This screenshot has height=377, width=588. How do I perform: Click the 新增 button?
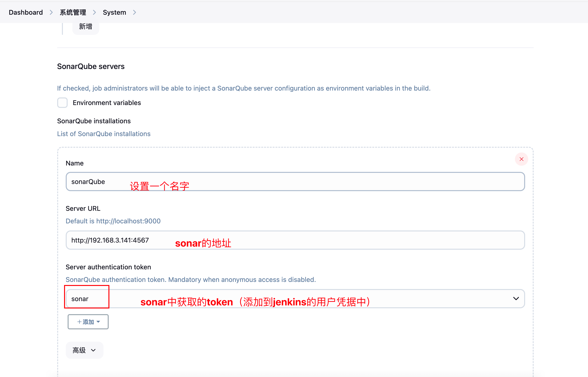[86, 27]
